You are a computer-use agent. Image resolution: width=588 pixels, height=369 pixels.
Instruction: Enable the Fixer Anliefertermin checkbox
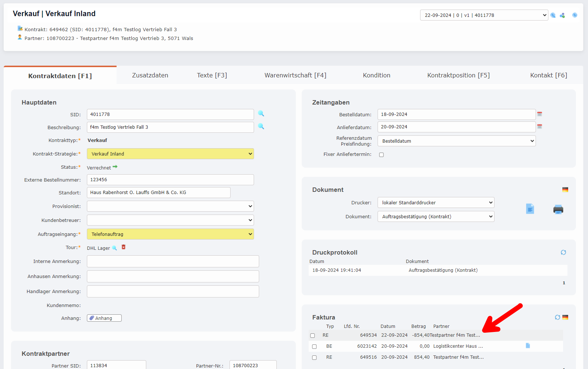[381, 154]
